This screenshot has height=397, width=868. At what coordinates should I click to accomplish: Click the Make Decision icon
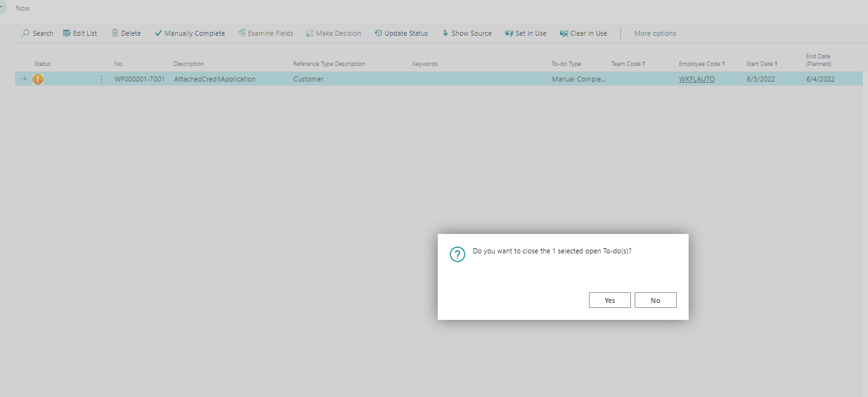pos(310,33)
